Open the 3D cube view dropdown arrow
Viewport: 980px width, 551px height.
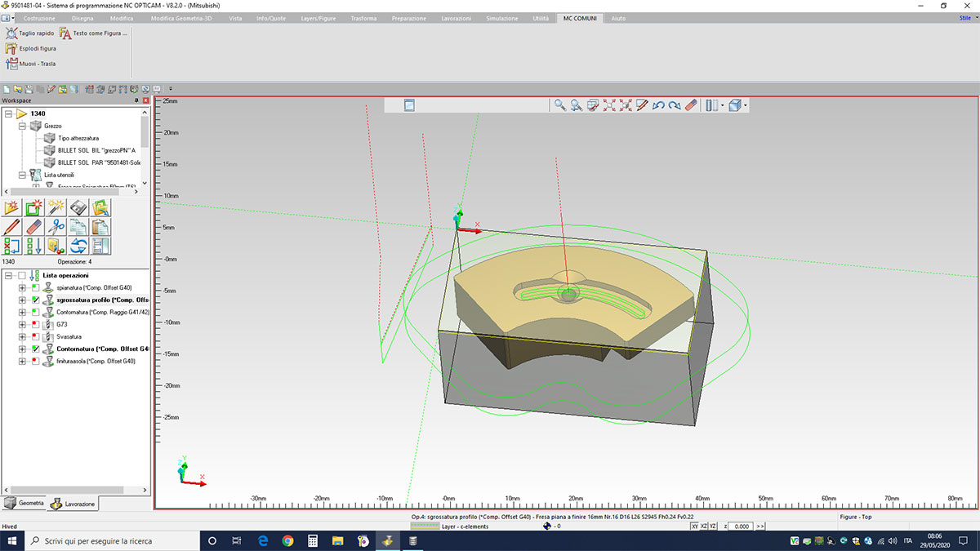point(745,106)
